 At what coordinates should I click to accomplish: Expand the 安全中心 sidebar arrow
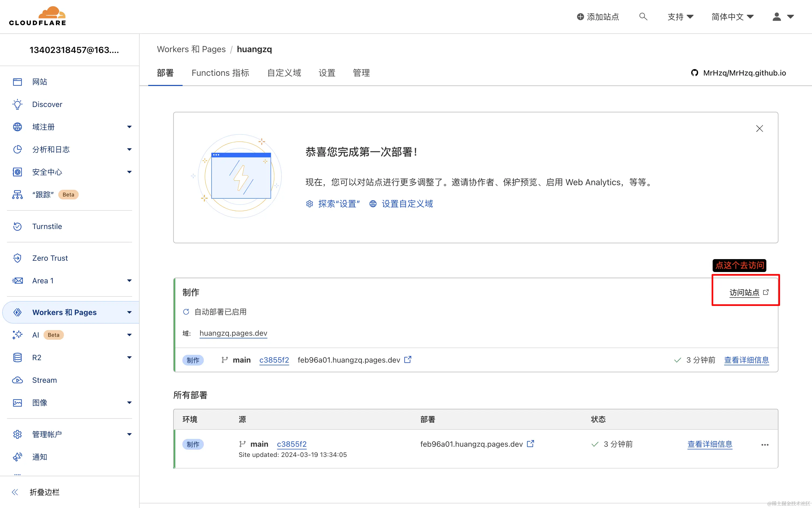(x=129, y=172)
